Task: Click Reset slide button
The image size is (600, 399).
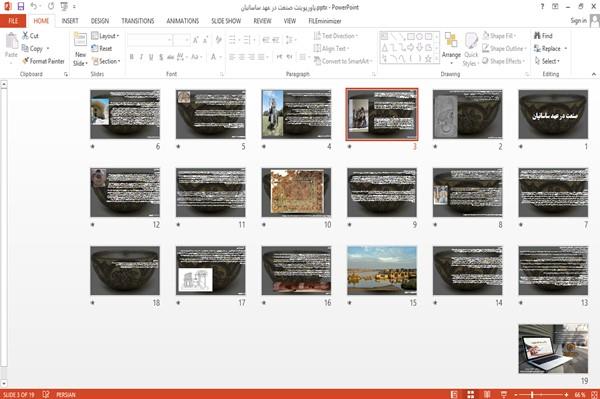Action: click(102, 49)
